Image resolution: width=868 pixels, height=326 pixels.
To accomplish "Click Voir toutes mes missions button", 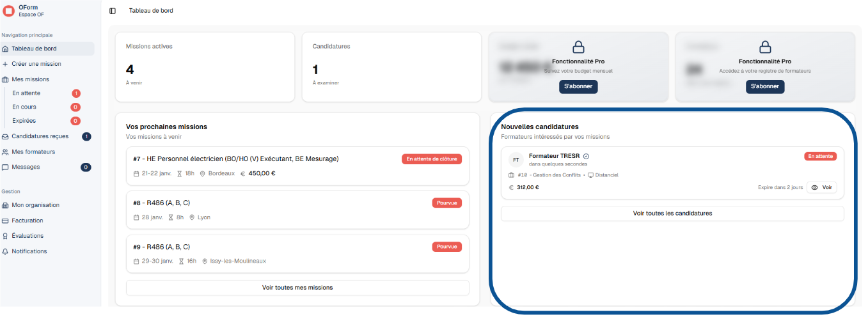I will (x=297, y=288).
